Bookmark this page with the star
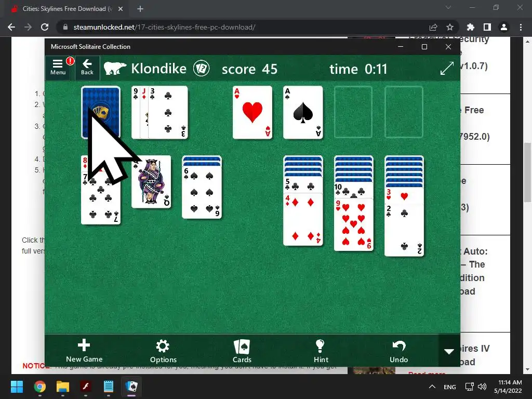532x399 pixels. (450, 27)
